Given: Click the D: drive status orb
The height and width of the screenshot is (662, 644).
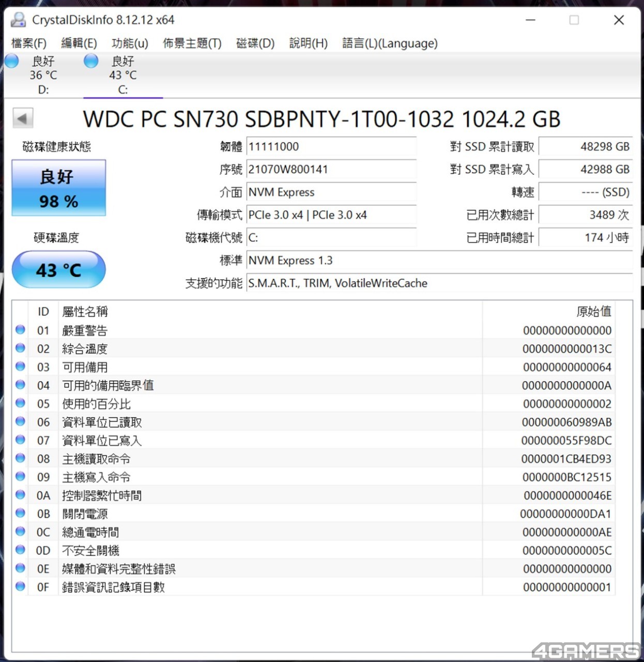Looking at the screenshot, I should pos(12,61).
